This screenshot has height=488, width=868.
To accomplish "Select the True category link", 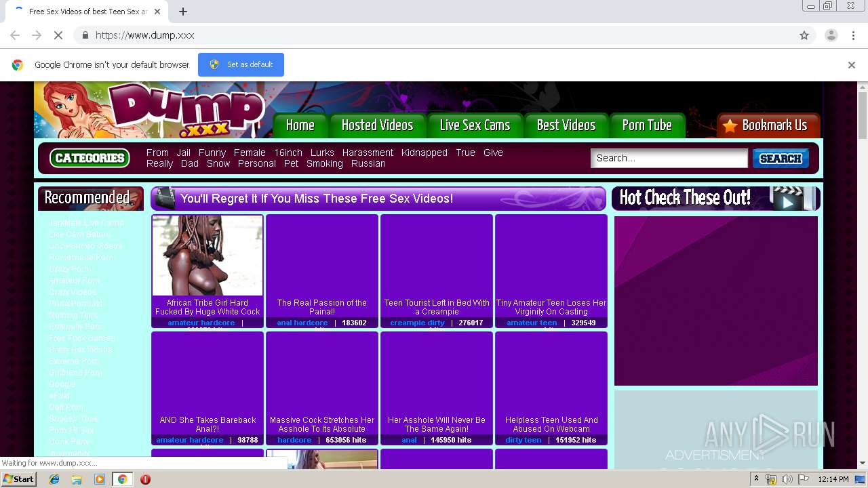I will [x=465, y=152].
